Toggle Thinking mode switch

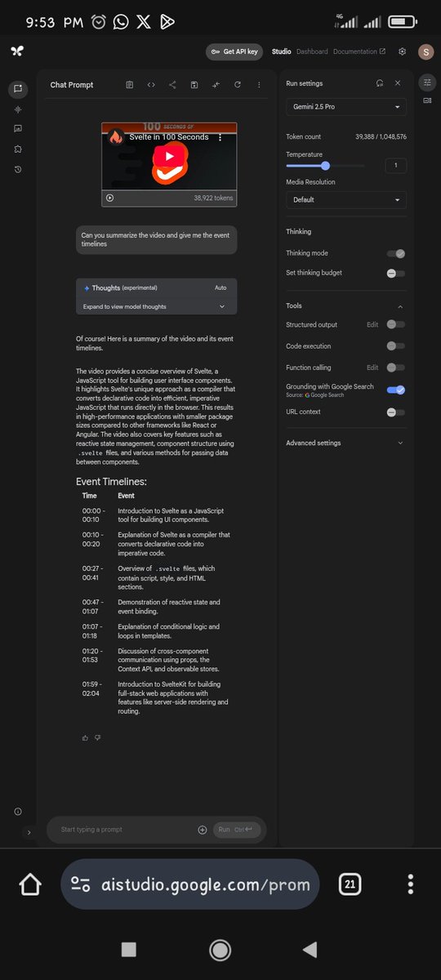click(x=395, y=253)
